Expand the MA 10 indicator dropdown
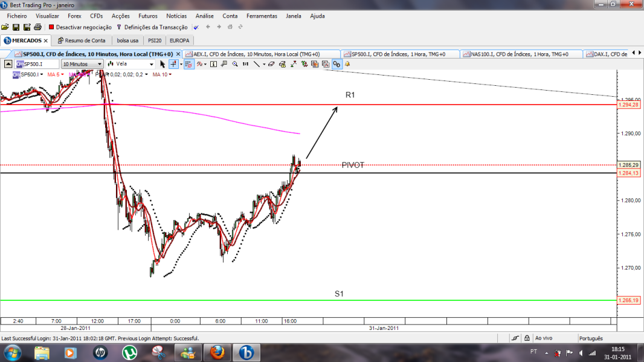 (170, 75)
